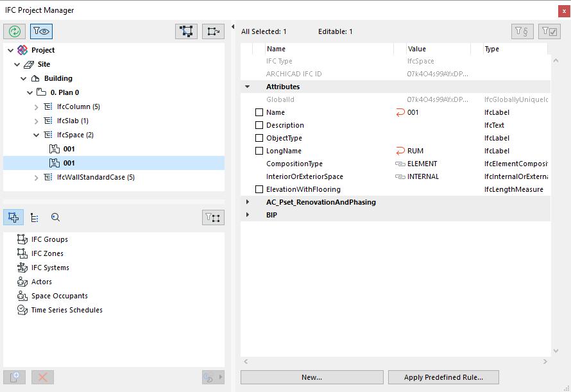Check the ObjectType attribute checkbox
Screen dimensions: 571x392
coord(259,138)
